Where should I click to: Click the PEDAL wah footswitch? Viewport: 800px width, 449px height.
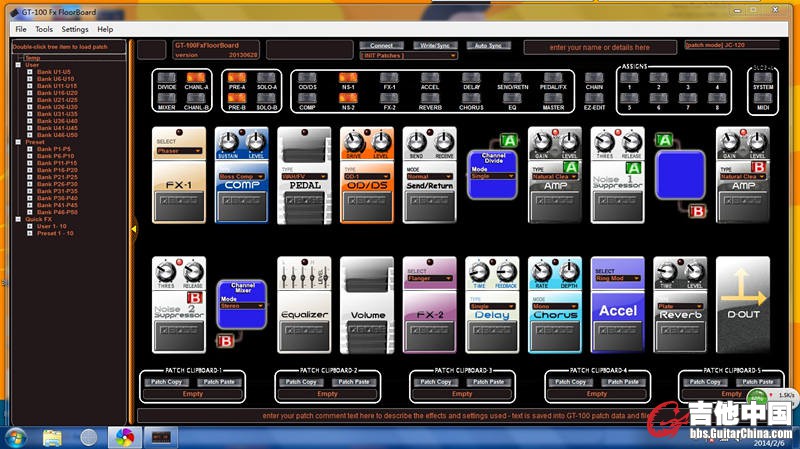tap(304, 207)
